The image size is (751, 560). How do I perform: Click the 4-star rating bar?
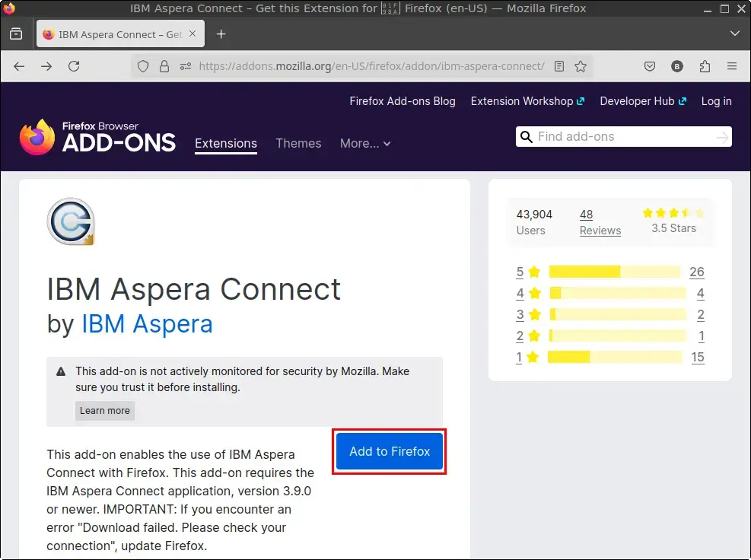click(617, 293)
